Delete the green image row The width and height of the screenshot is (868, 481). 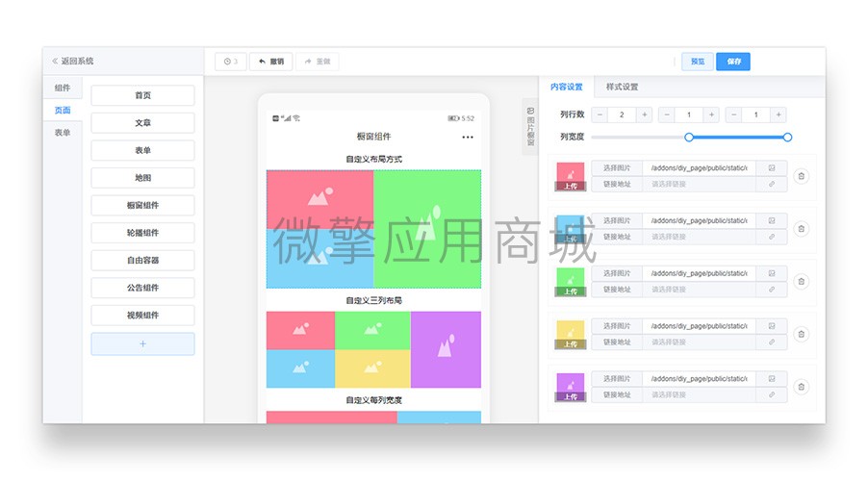coord(801,281)
